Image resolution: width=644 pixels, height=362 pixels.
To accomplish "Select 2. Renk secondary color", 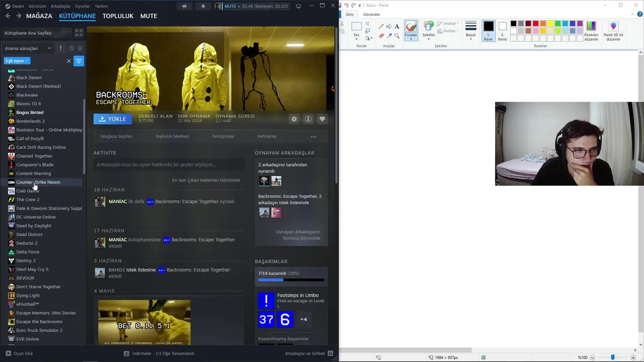I will tap(503, 31).
